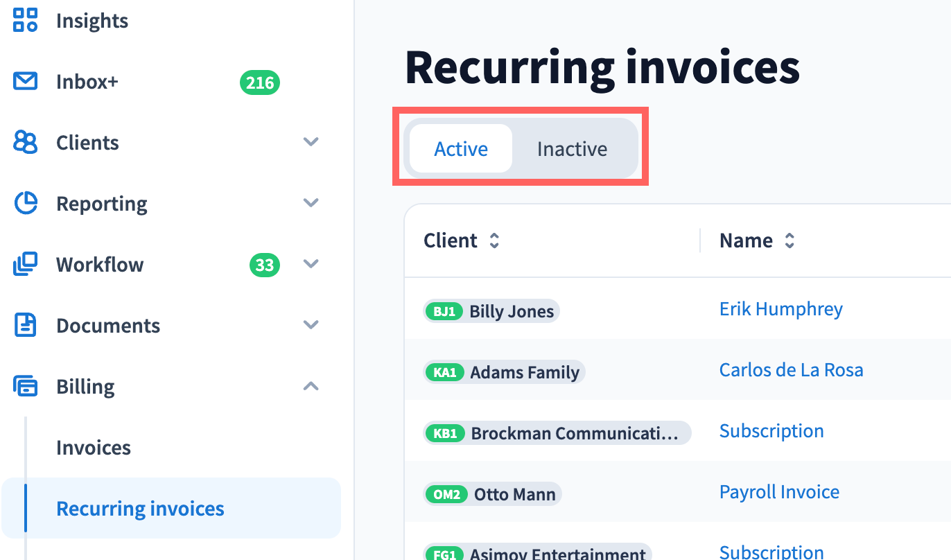The image size is (951, 560).
Task: Click the Inbox+ 216 unread badge
Action: click(260, 82)
